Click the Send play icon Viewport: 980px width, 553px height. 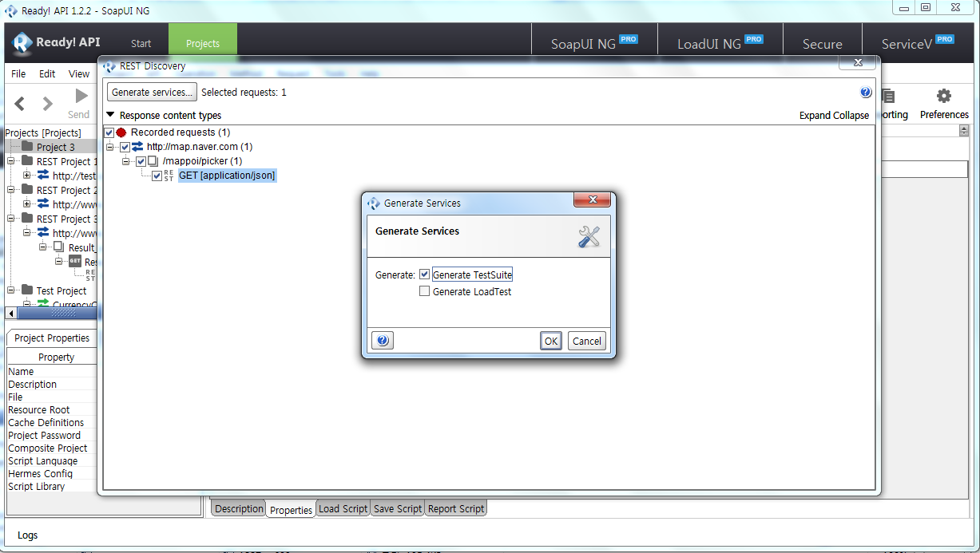pyautogui.click(x=81, y=97)
